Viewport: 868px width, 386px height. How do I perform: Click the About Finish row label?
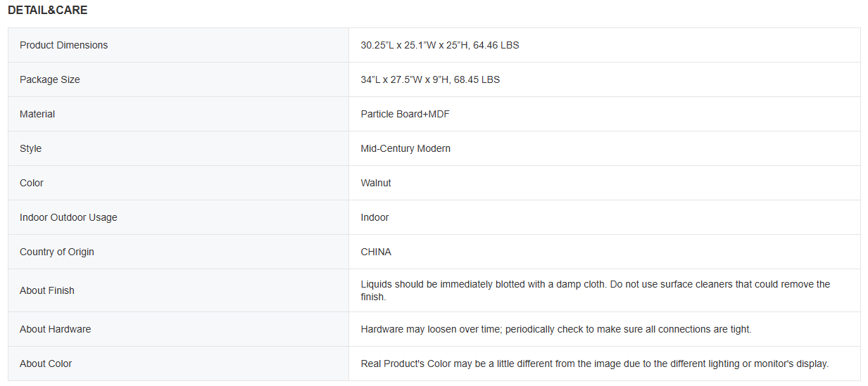47,290
